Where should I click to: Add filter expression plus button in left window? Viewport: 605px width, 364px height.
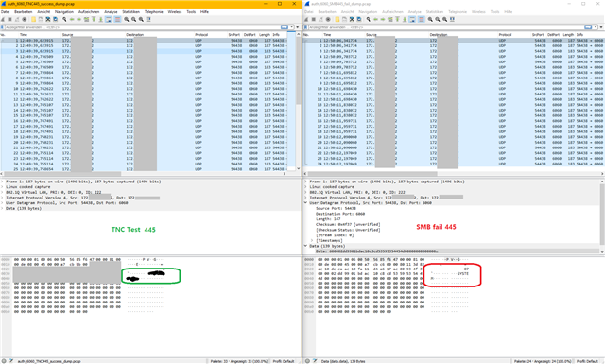coord(298,27)
